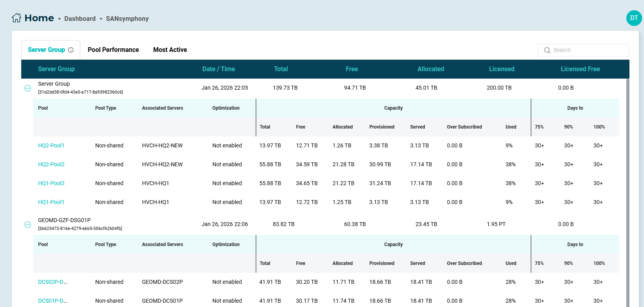The image size is (644, 307).
Task: Collapse the first Server Group row
Action: pos(28,88)
